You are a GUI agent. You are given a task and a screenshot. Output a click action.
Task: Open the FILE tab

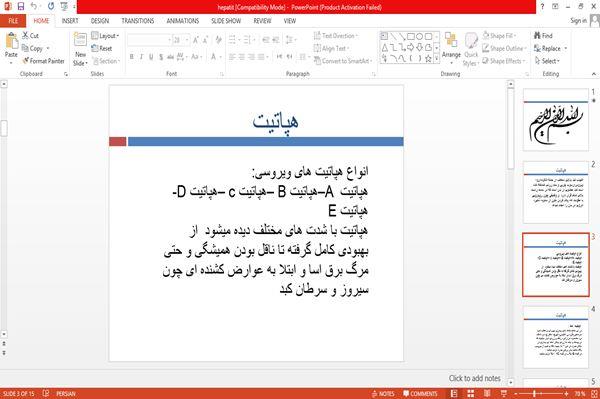tap(13, 21)
